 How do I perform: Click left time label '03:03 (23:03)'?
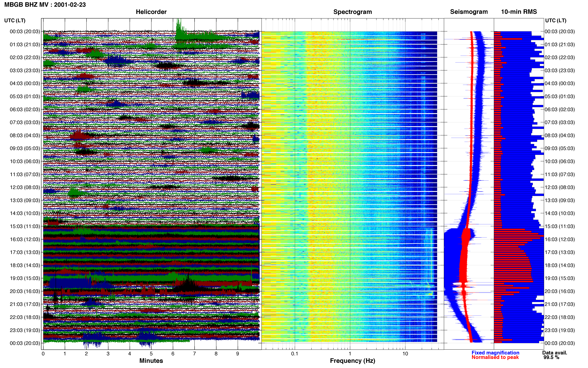pyautogui.click(x=25, y=71)
